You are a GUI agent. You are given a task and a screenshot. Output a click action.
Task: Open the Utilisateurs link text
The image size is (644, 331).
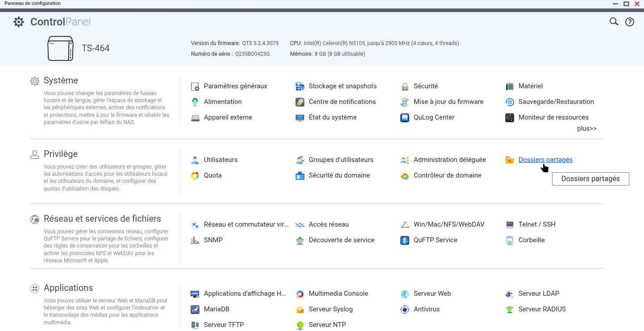point(220,160)
